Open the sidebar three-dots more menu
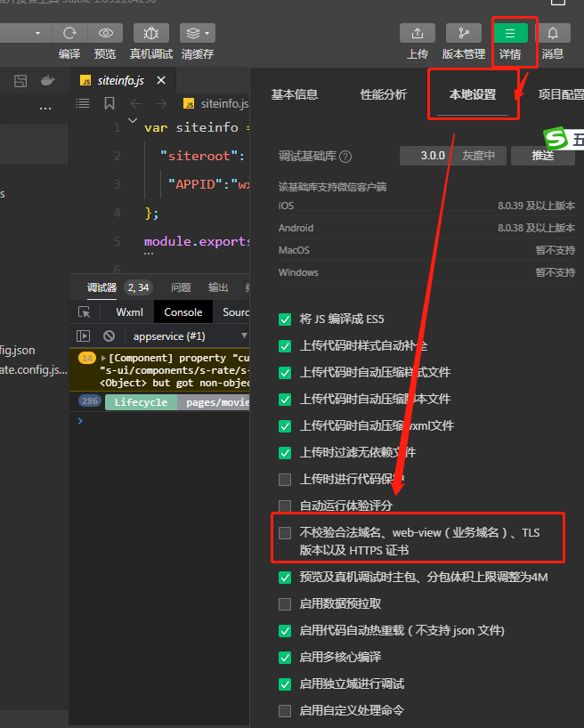The width and height of the screenshot is (584, 728). pyautogui.click(x=45, y=109)
